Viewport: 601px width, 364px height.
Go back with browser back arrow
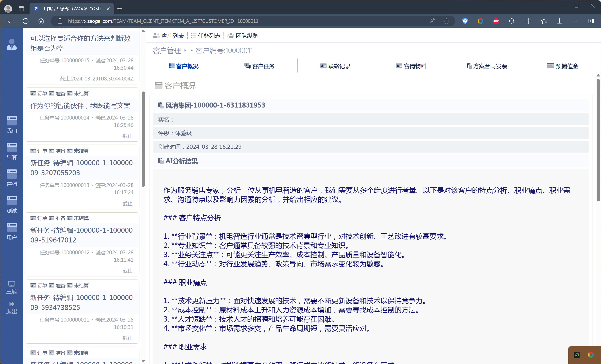tap(10, 21)
